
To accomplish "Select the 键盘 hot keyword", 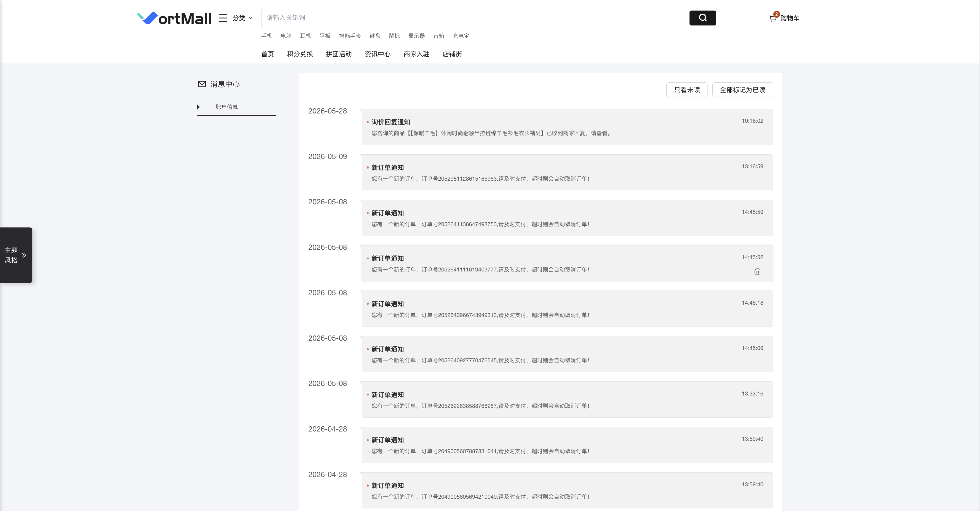I will coord(375,36).
